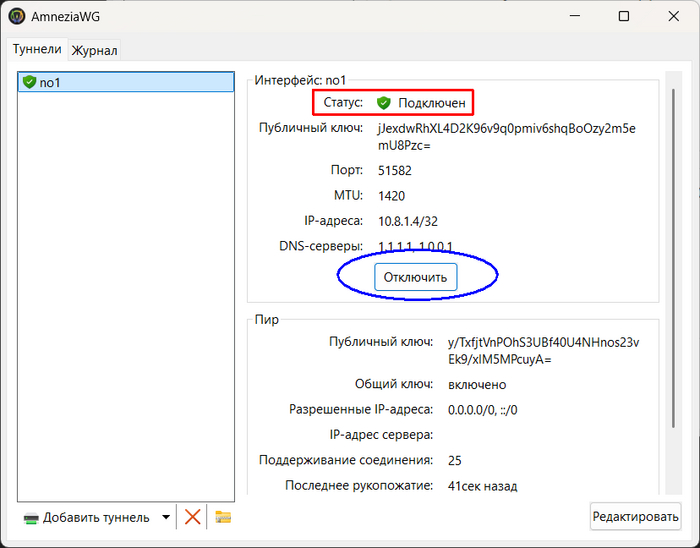This screenshot has width=700, height=548.
Task: Click the green shield icon beside tunnel no1
Action: tap(29, 82)
